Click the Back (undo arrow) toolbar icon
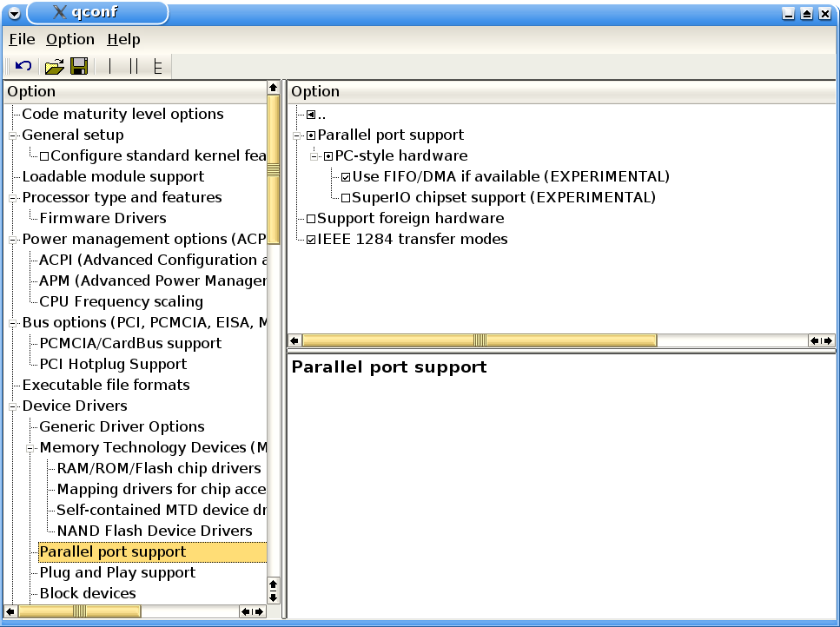 tap(23, 66)
